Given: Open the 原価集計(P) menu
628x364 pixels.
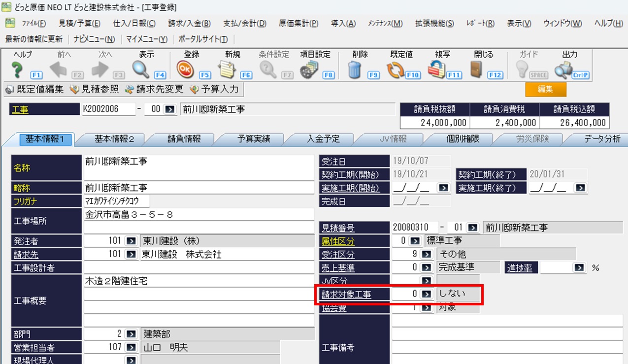Looking at the screenshot, I should pos(298,24).
